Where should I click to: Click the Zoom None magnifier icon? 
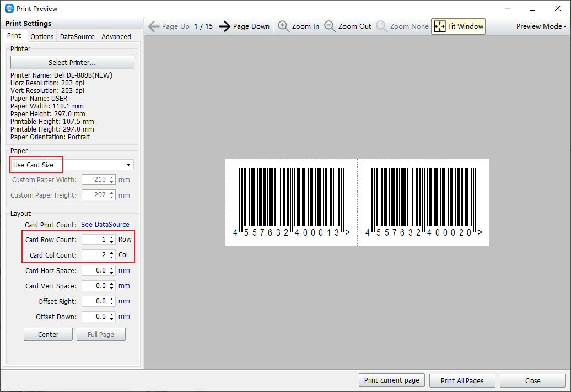coord(381,26)
